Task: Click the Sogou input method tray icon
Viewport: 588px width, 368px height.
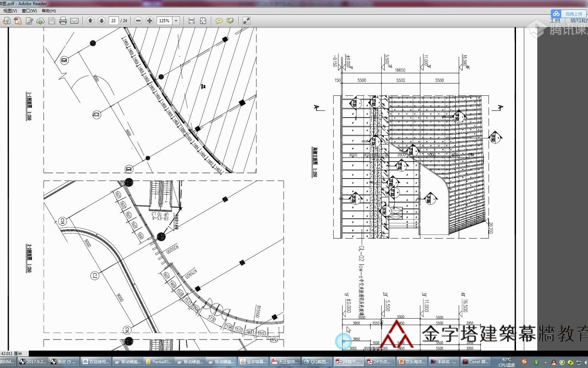Action: coord(524,362)
